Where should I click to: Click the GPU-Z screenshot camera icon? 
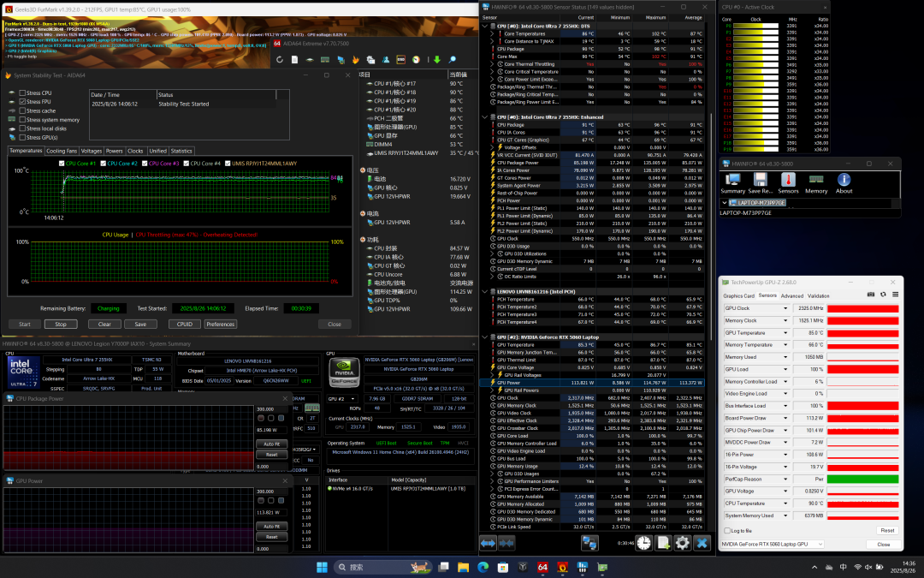pos(871,295)
